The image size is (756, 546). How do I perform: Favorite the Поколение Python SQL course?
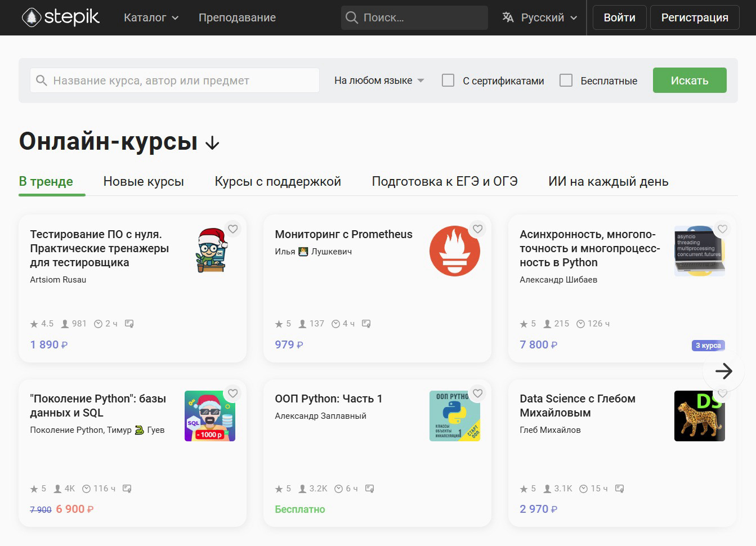232,393
